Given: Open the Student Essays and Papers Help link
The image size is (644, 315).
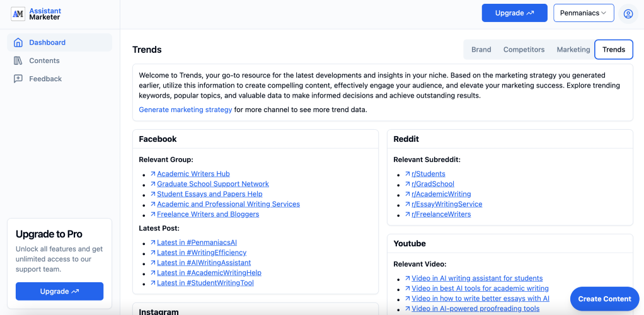Looking at the screenshot, I should pos(209,194).
